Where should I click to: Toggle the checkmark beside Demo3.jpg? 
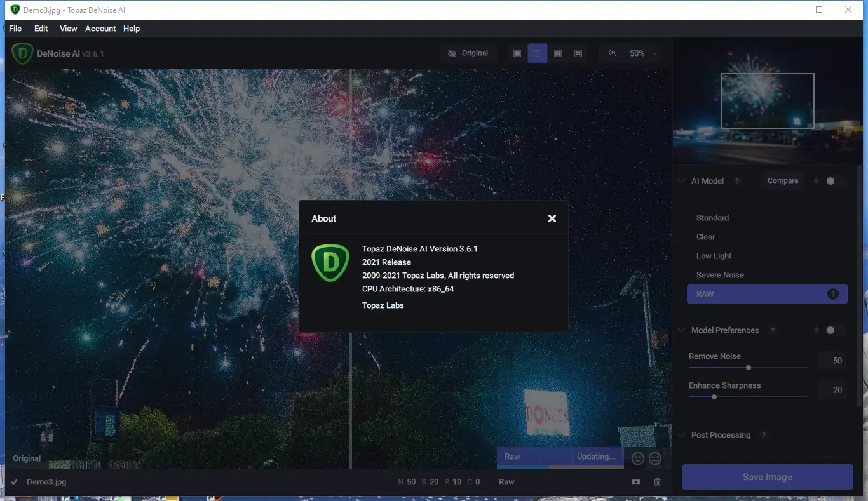click(14, 482)
